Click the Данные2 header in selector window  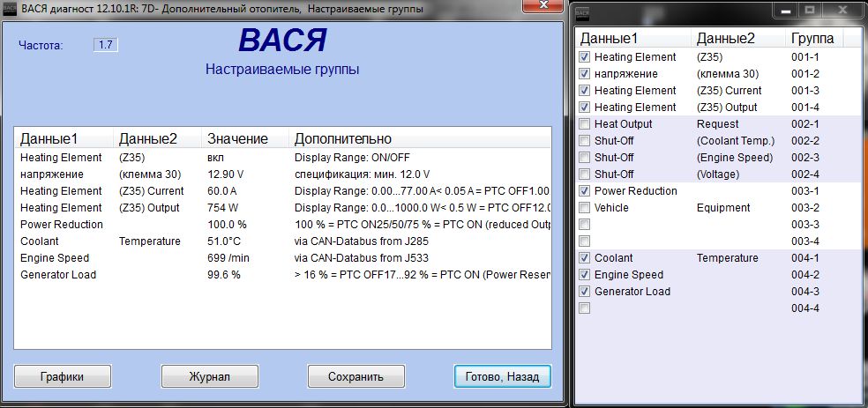[x=738, y=39]
